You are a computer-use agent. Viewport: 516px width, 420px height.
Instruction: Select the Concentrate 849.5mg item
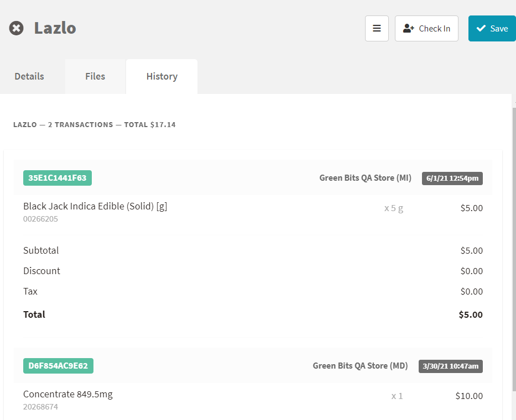click(x=68, y=394)
